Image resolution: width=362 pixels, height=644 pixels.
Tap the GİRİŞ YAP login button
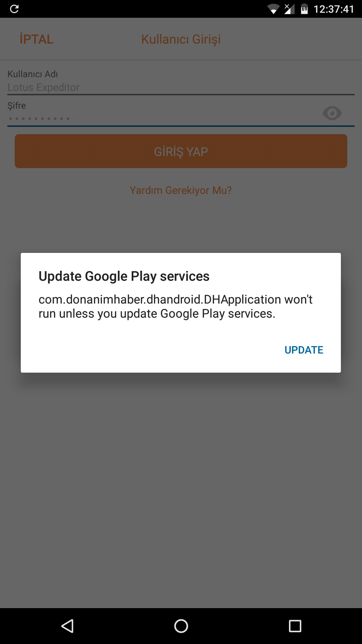click(x=181, y=151)
